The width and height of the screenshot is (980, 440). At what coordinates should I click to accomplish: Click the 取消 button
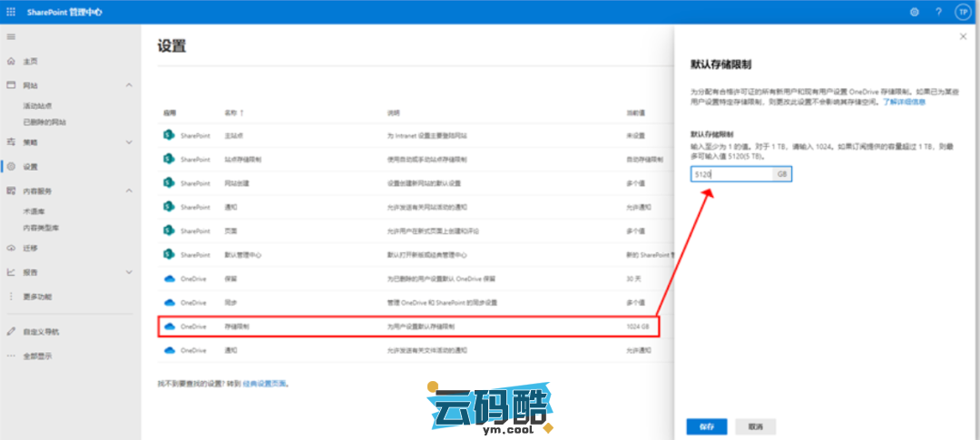[x=756, y=425]
